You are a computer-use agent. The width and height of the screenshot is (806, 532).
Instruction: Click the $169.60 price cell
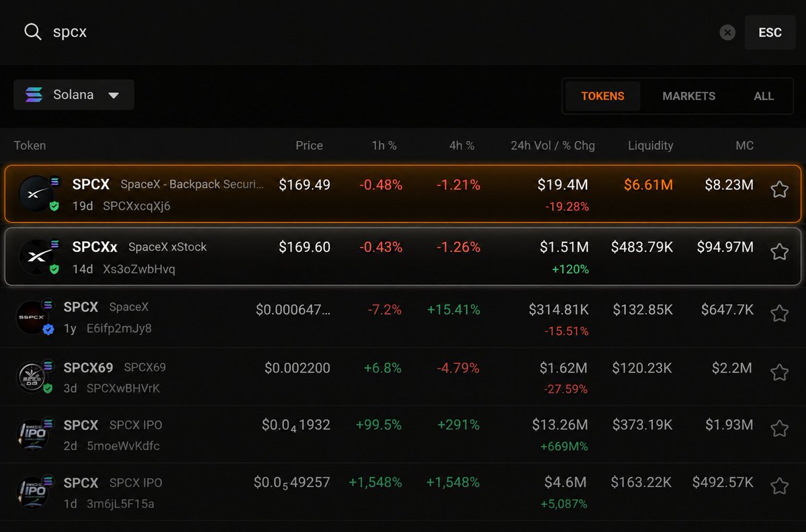[x=304, y=247]
